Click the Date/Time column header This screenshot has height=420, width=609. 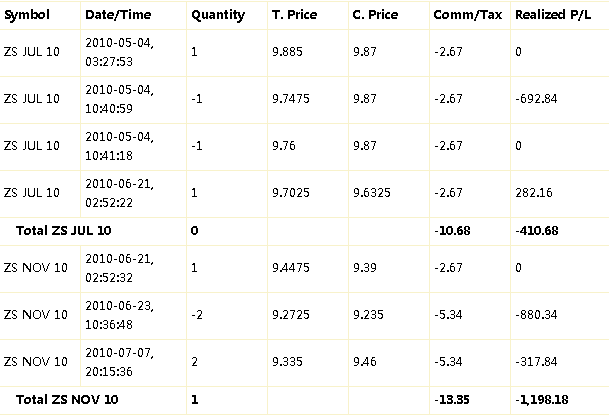[118, 15]
